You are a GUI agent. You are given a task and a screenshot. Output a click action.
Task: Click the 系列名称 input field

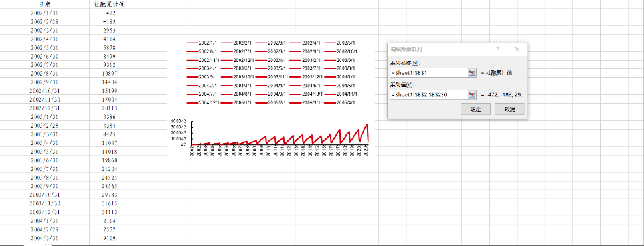(429, 73)
